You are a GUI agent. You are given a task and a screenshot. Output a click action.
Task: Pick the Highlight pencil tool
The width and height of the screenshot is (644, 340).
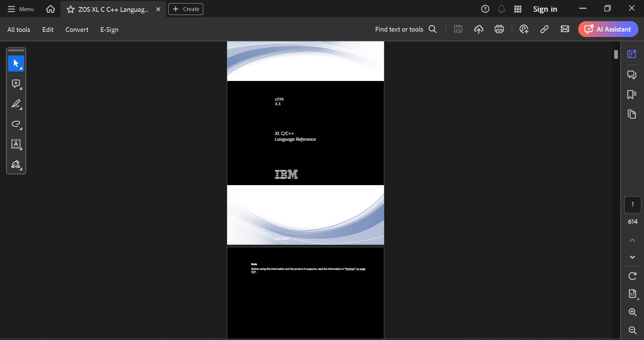16,104
